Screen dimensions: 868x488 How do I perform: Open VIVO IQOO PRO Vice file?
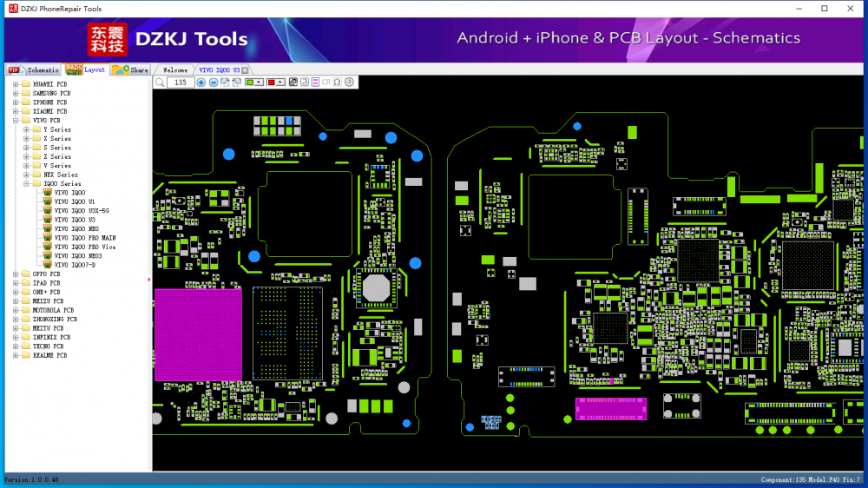click(x=85, y=247)
